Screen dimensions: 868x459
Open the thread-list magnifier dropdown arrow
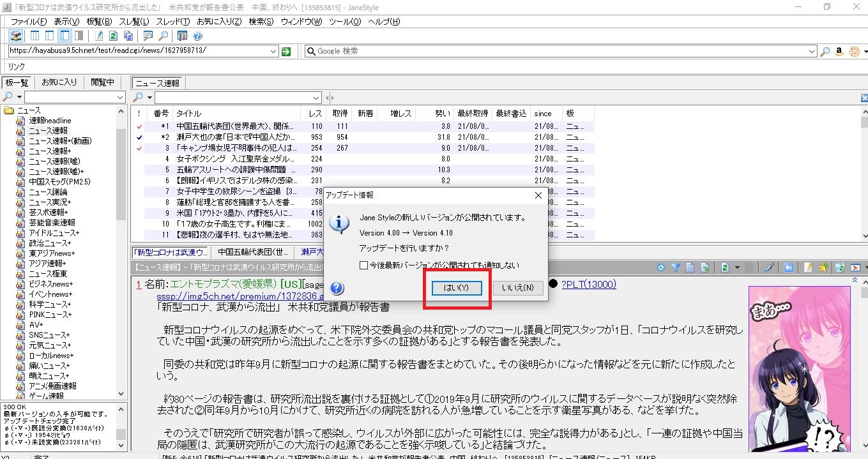coord(150,98)
